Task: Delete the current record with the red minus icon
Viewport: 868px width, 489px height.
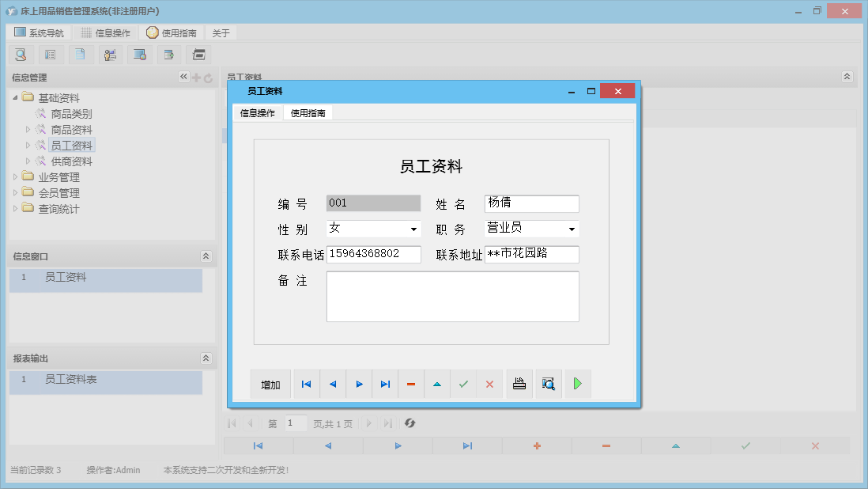Action: pos(410,384)
